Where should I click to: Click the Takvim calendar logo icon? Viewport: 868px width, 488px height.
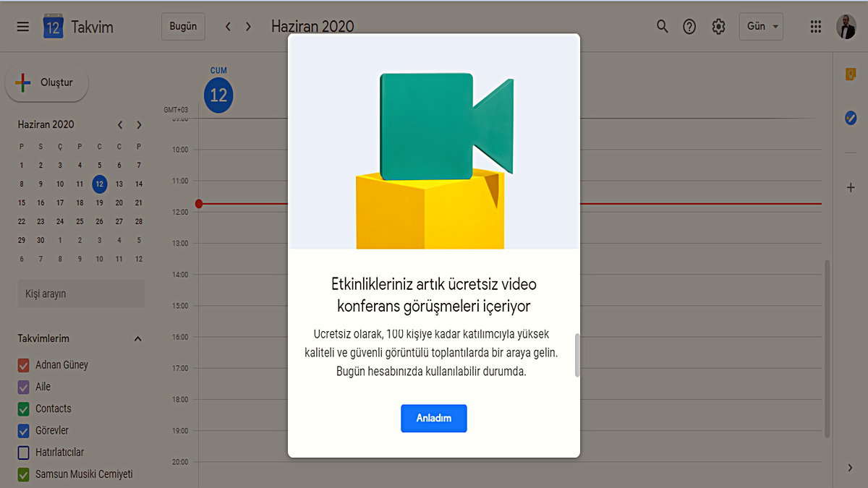pyautogui.click(x=54, y=27)
